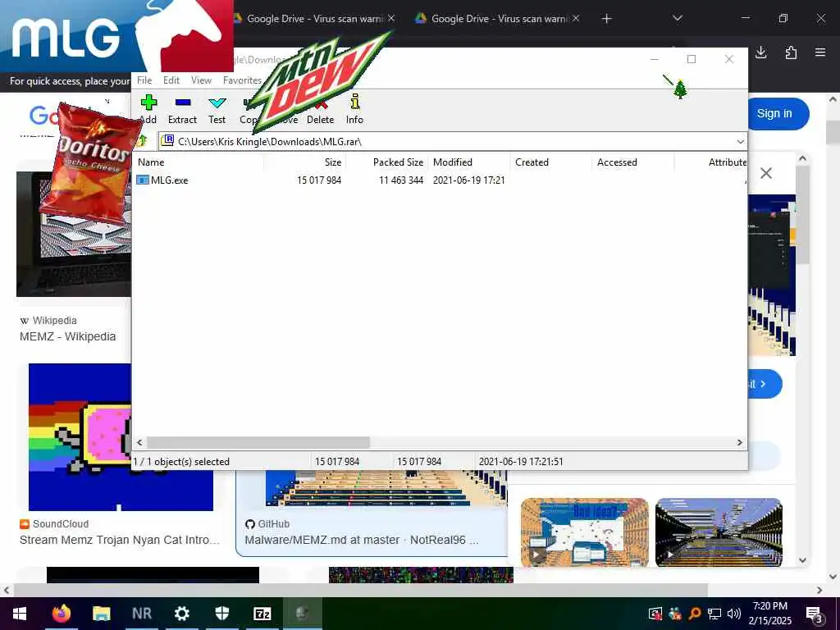Screen dimensions: 840x630
Task: Open the 'Bad idea?' video thumbnail
Action: coord(584,532)
